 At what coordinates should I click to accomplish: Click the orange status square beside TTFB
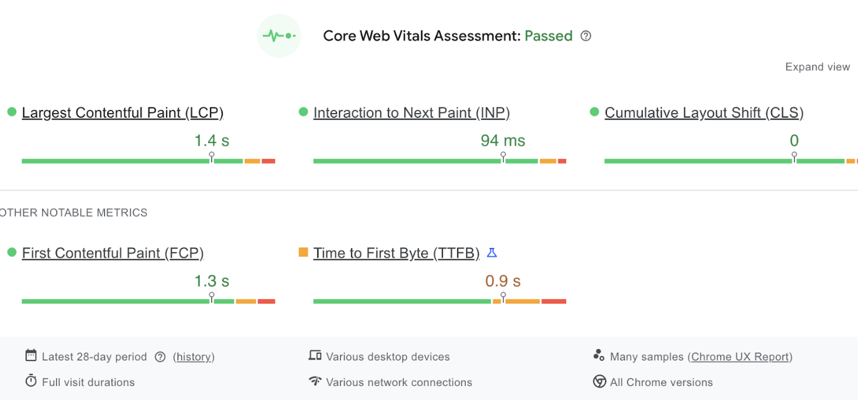(303, 252)
